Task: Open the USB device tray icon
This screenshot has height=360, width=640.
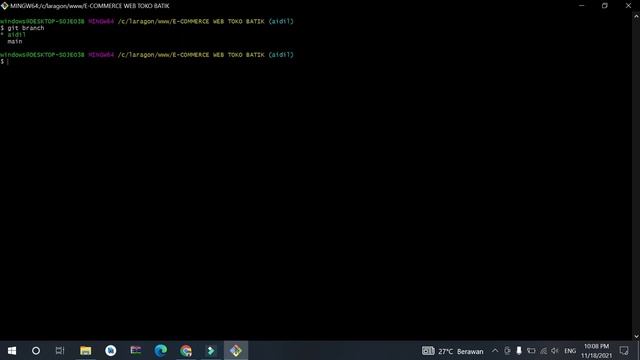Action: pos(519,351)
